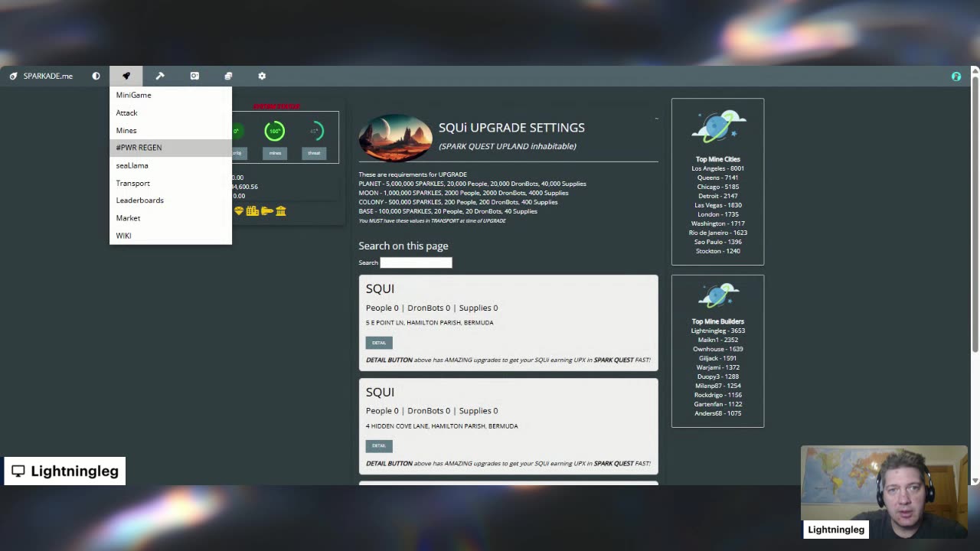980x551 pixels.
Task: Choose Attack in the rocket menu
Action: 171,112
